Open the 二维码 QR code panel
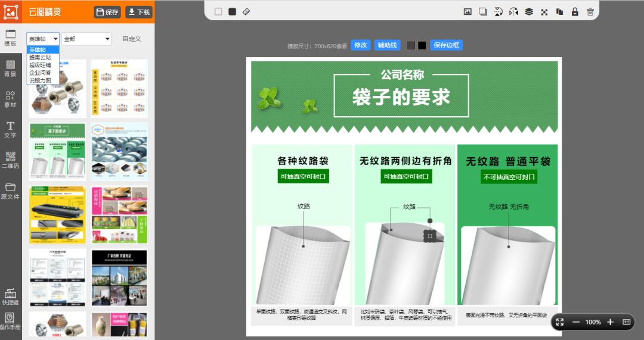 tap(10, 160)
